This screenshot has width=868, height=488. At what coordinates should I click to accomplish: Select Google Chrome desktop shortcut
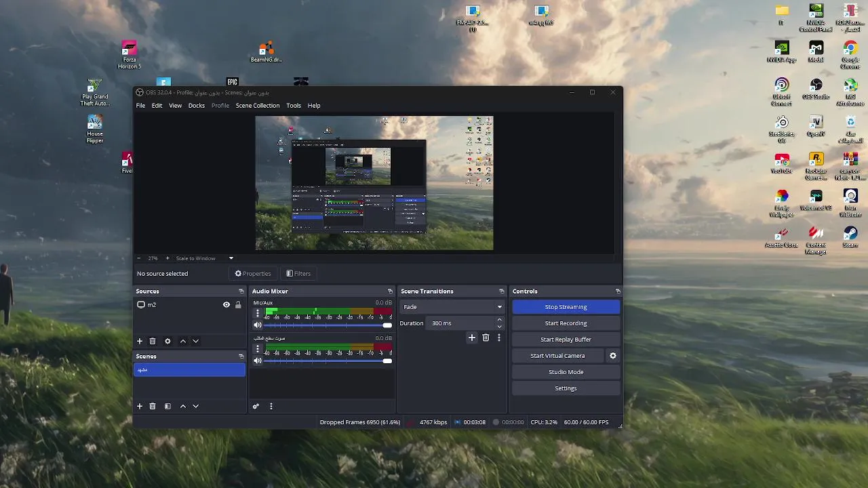point(850,55)
